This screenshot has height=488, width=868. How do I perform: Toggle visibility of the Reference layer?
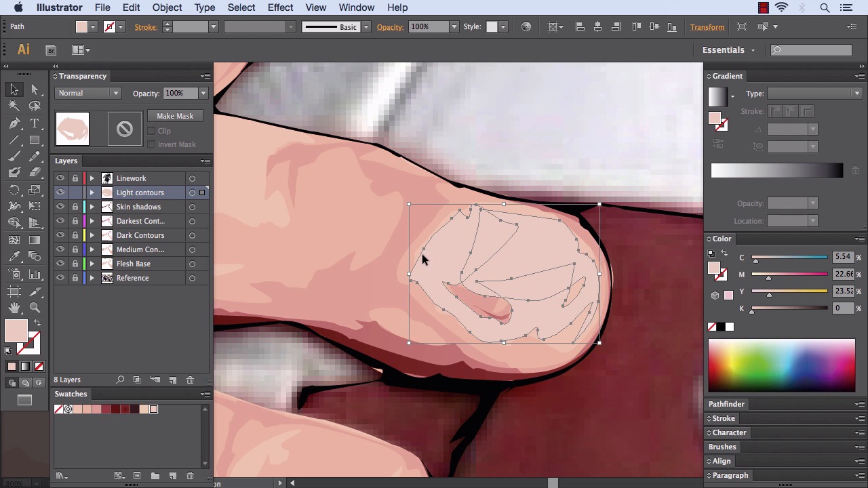point(60,278)
